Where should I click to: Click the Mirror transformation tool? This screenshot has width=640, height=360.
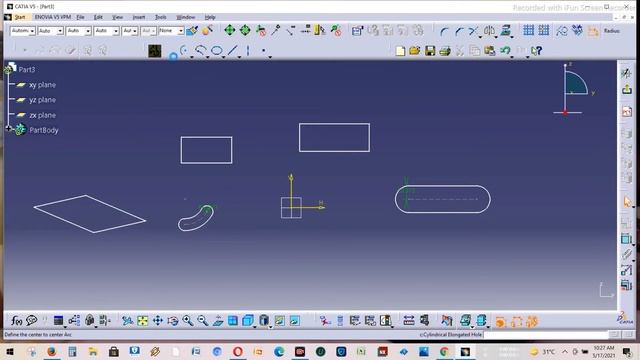coord(489,31)
